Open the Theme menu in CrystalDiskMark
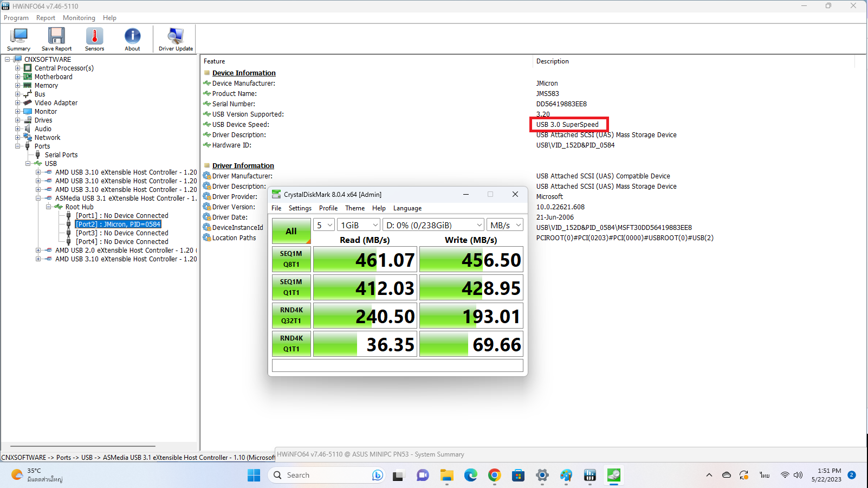Screen dimensions: 868x488 (355, 208)
